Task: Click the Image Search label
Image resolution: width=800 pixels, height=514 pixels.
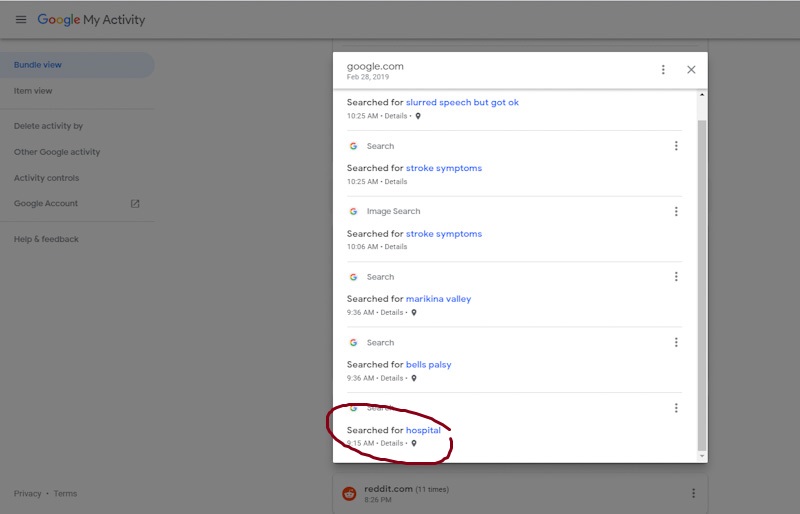Action: (393, 211)
